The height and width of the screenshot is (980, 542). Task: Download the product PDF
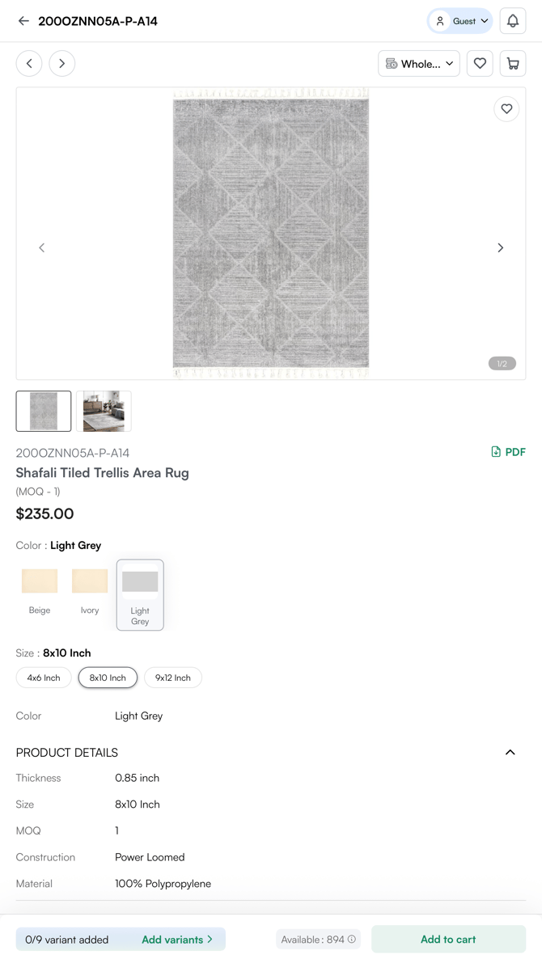508,452
